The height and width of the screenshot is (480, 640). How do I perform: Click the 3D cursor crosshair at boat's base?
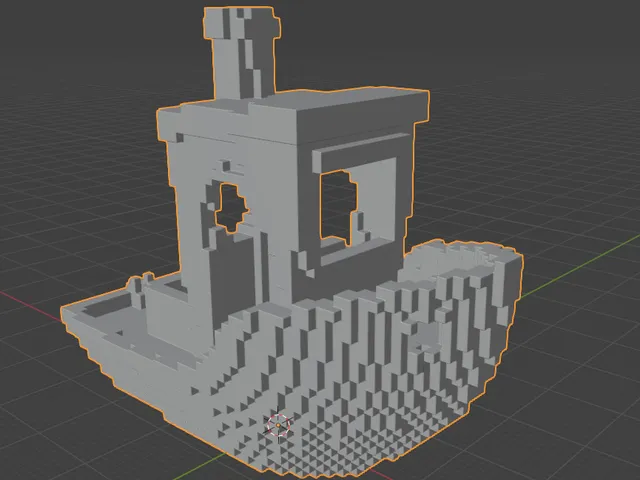[278, 425]
